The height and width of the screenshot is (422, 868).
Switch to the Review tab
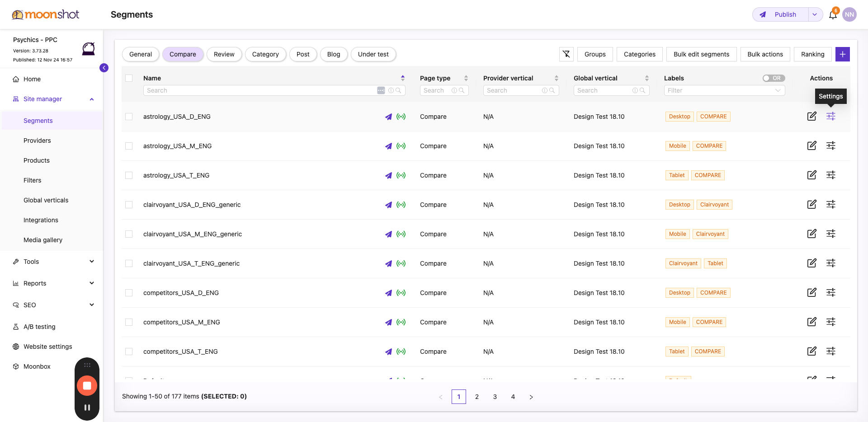(224, 54)
